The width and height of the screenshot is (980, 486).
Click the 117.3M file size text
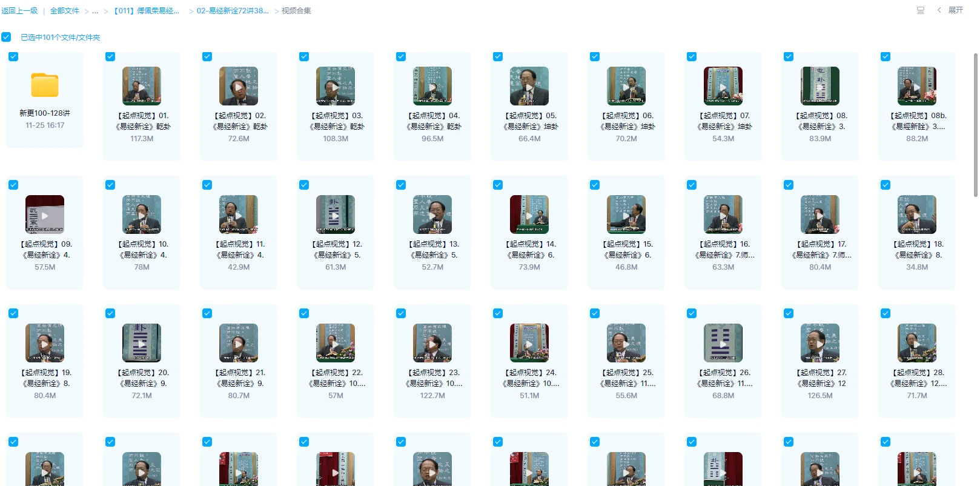[142, 139]
